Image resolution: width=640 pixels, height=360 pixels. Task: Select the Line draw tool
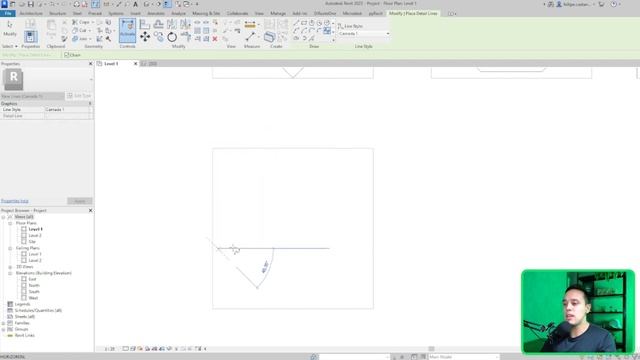[x=296, y=23]
